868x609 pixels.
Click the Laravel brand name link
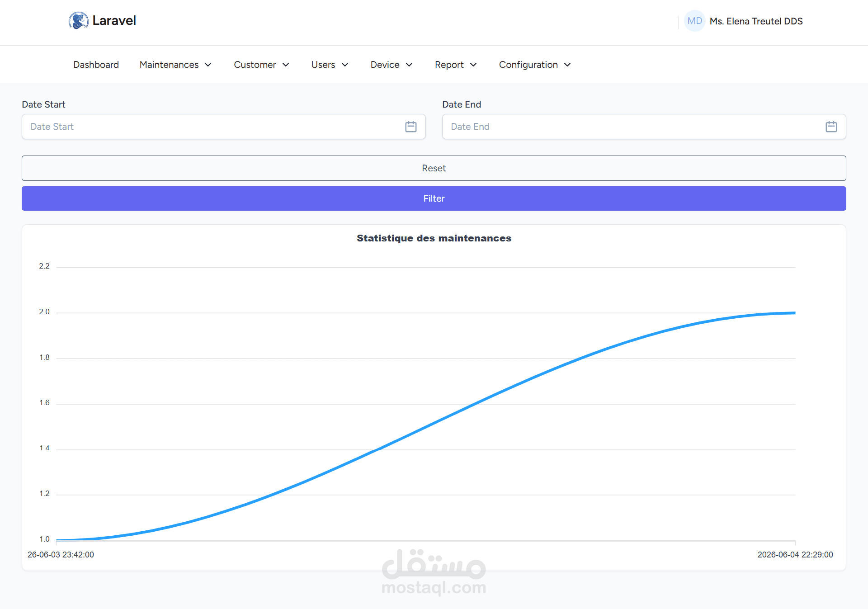click(114, 21)
